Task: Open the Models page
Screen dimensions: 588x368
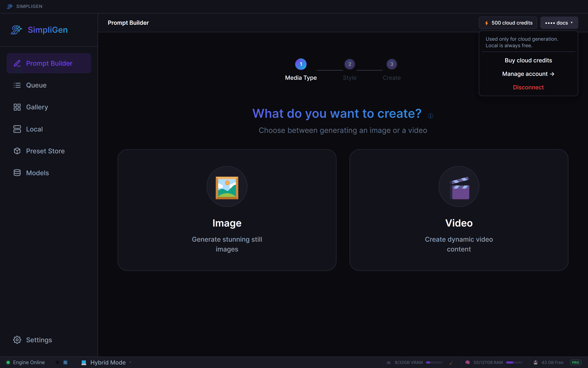Action: pyautogui.click(x=49, y=173)
